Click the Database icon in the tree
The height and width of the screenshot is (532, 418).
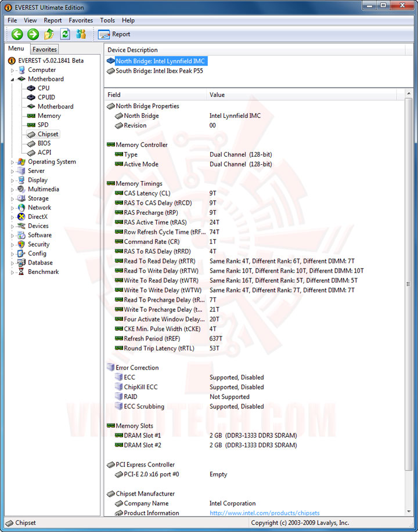point(21,263)
